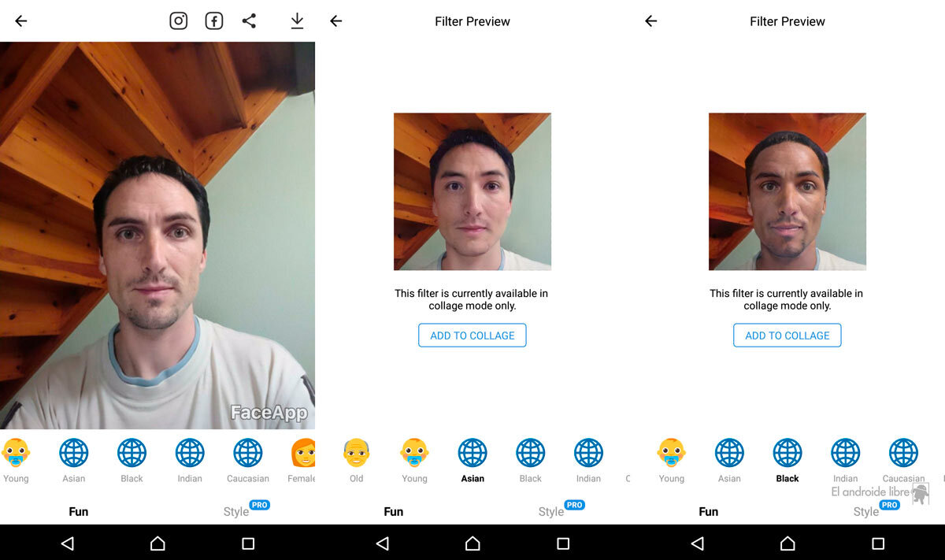
Task: Go back using the arrow beside the Instagram icon
Action: tap(21, 21)
